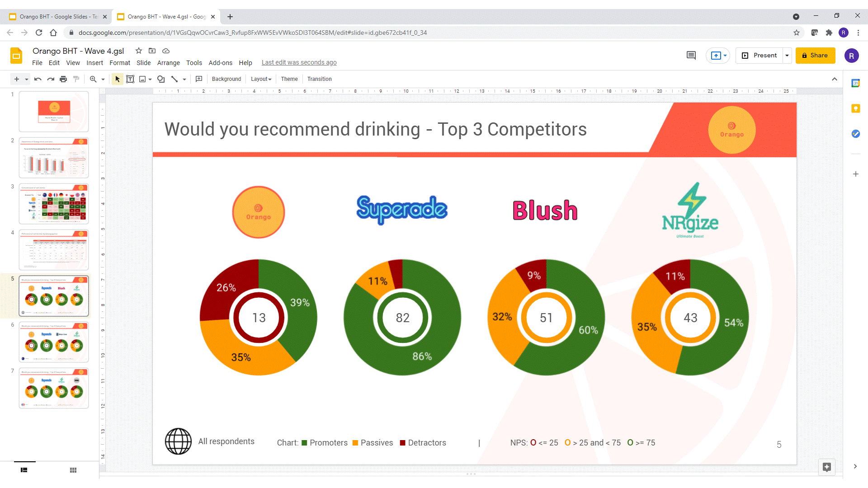The image size is (868, 488).
Task: Expand the side panel chevron
Action: 855,466
